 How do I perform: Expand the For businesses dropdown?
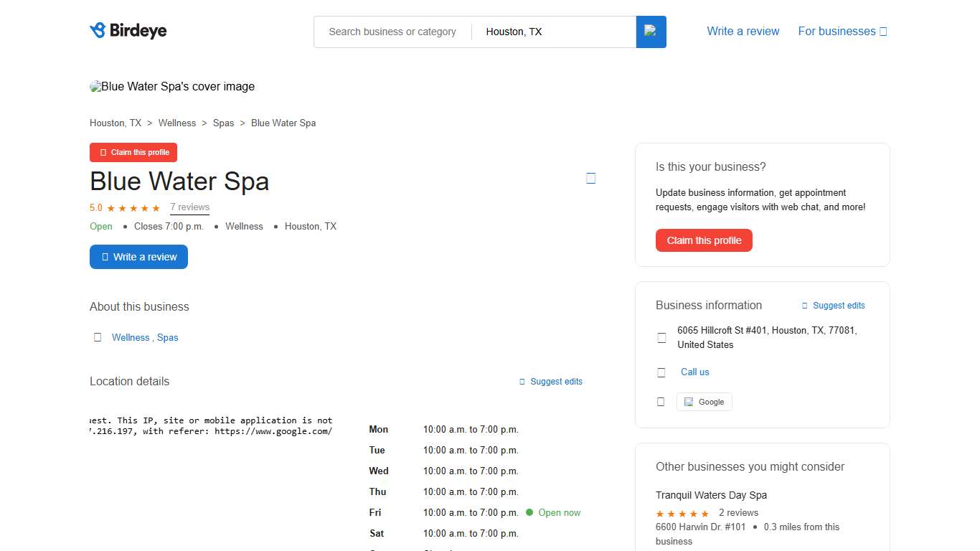(842, 31)
